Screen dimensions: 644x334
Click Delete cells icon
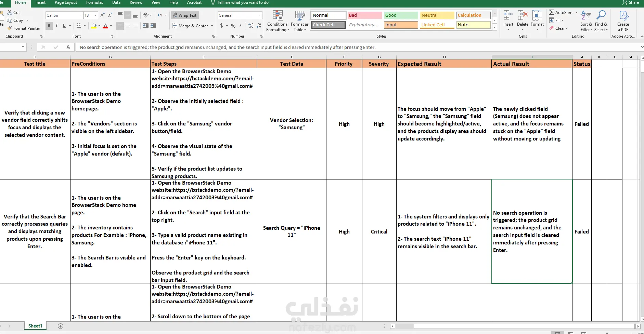(x=523, y=15)
